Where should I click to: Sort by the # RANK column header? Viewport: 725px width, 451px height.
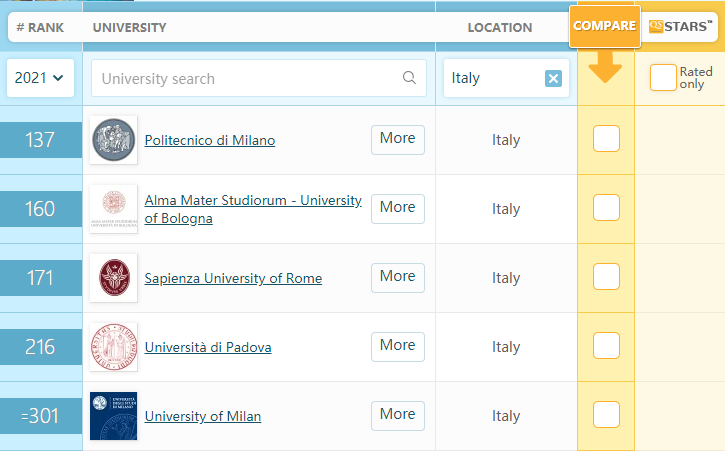pyautogui.click(x=40, y=27)
